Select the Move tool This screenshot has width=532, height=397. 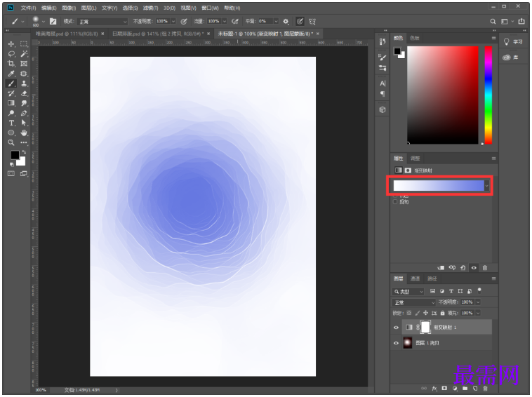[x=11, y=44]
